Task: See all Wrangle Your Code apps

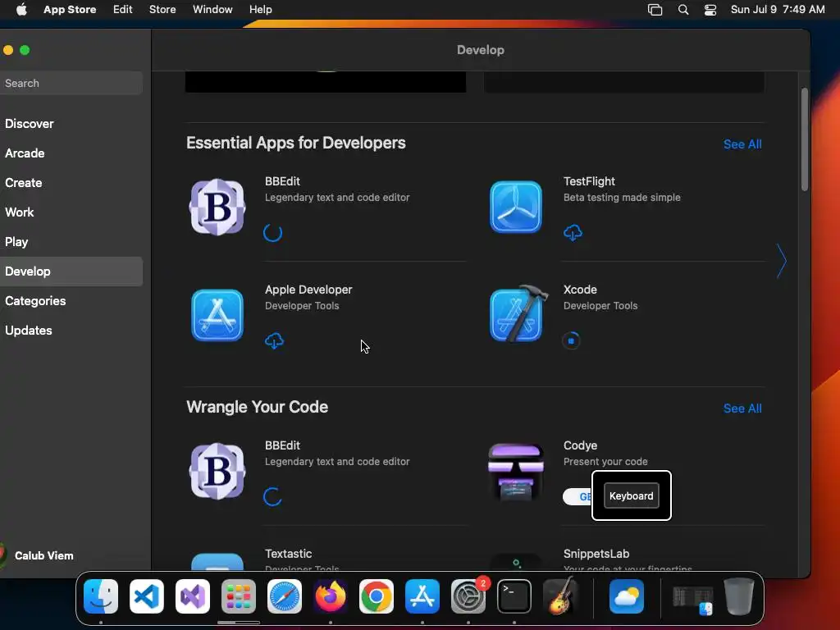Action: tap(742, 409)
